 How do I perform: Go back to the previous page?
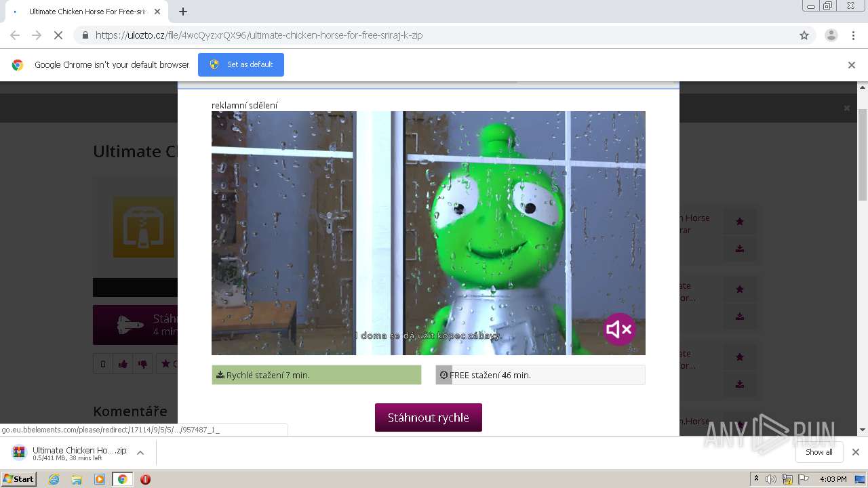15,35
